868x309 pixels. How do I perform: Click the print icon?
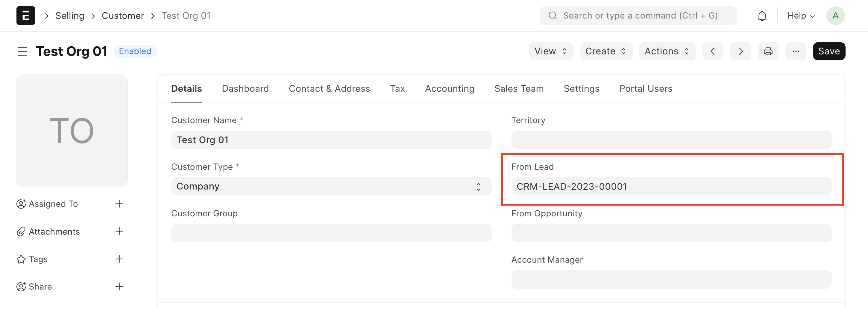pyautogui.click(x=768, y=51)
